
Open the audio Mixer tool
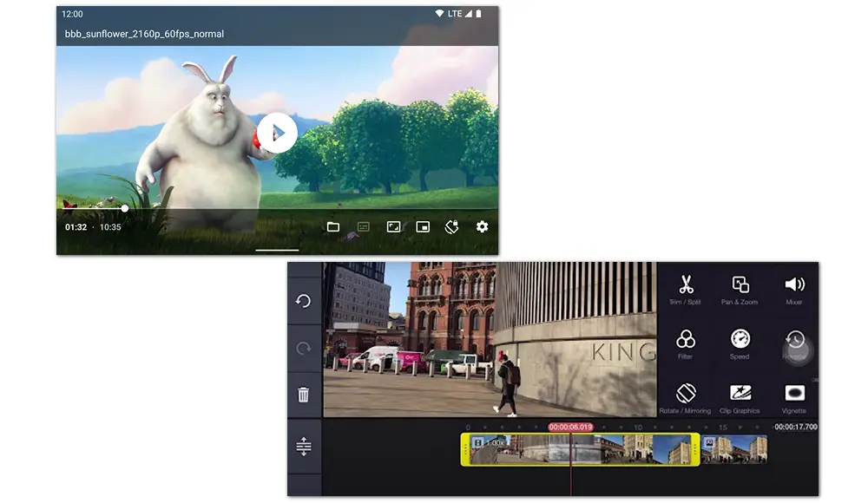(794, 290)
